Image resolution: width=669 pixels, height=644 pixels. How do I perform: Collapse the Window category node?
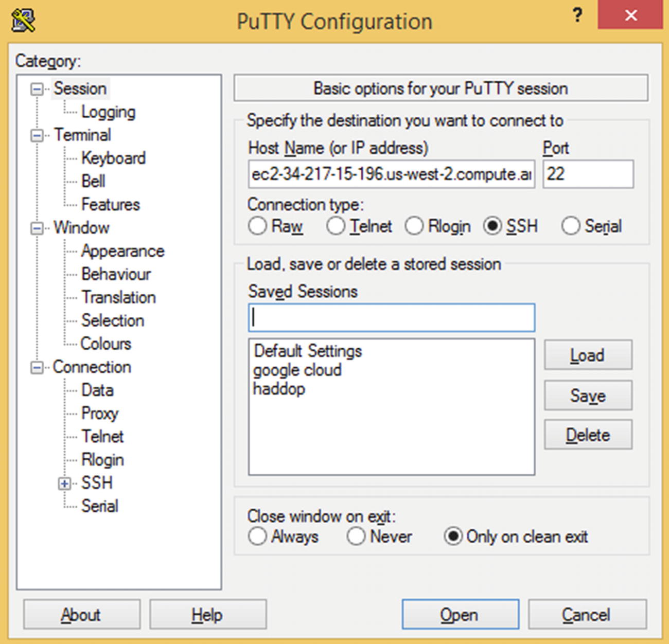37,228
